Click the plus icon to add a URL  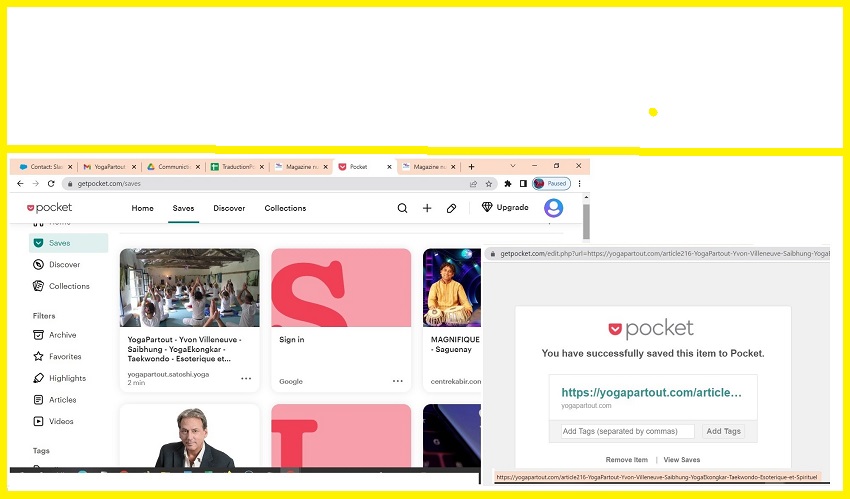pos(427,208)
